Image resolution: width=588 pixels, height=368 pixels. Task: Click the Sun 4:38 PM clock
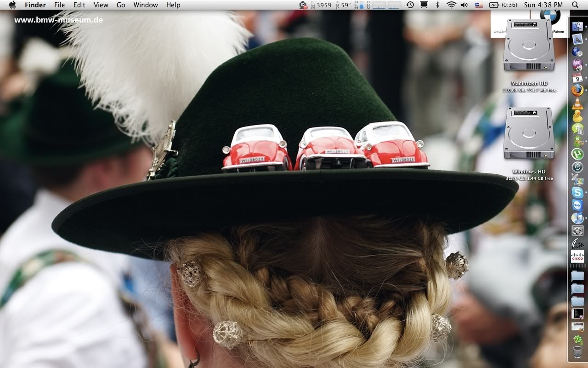pyautogui.click(x=544, y=5)
